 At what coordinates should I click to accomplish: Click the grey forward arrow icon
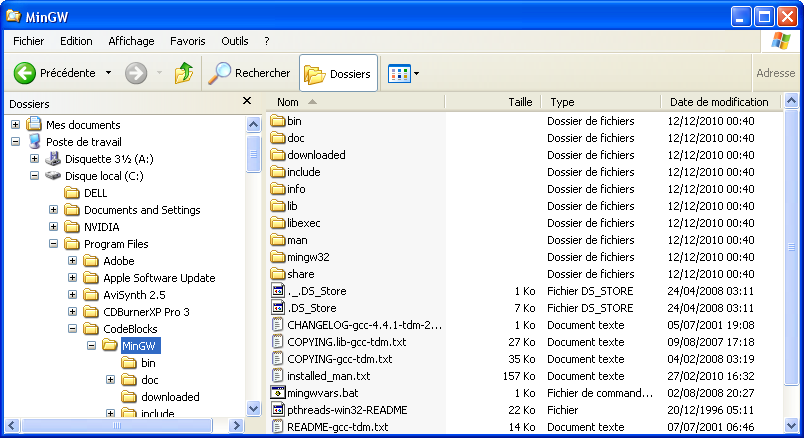click(136, 73)
